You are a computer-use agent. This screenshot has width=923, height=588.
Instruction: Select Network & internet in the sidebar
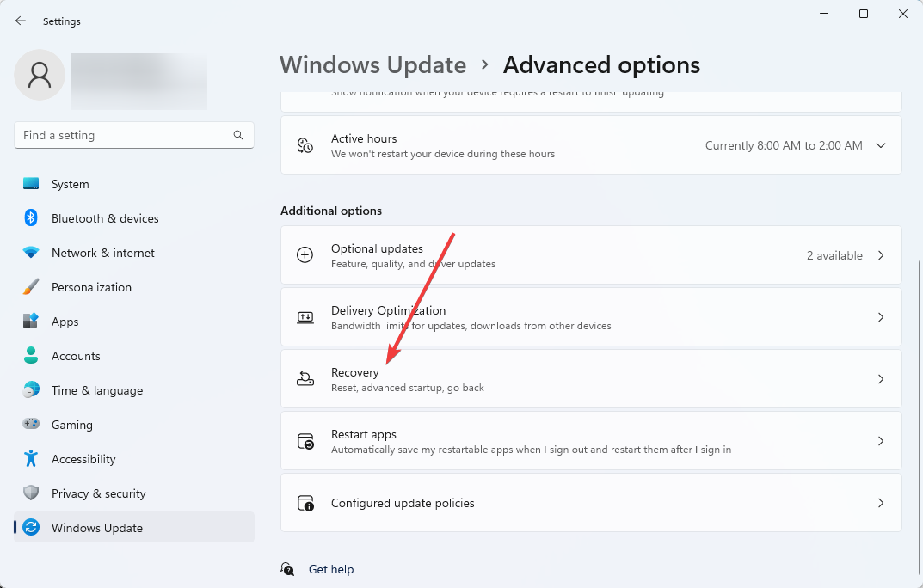(134, 253)
